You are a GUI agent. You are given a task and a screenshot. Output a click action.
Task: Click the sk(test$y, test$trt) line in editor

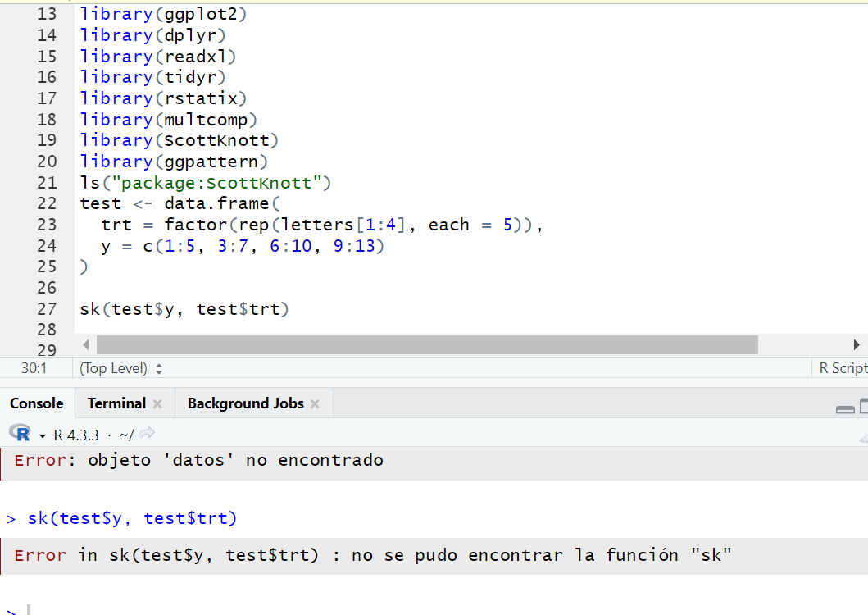[184, 309]
